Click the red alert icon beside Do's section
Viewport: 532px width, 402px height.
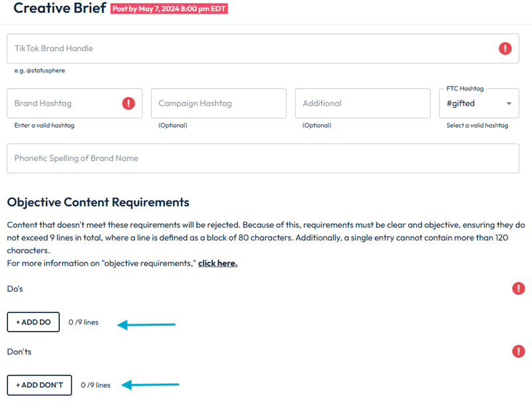point(519,288)
